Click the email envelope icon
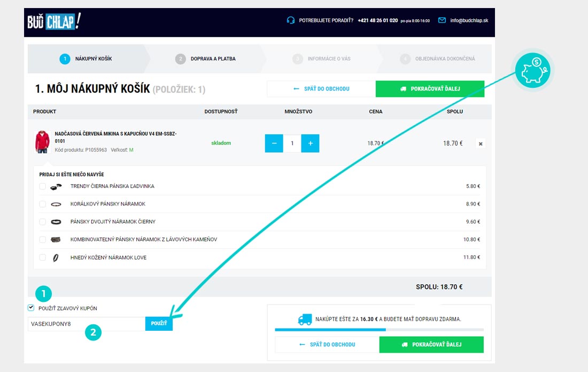The image size is (588, 372). point(442,20)
